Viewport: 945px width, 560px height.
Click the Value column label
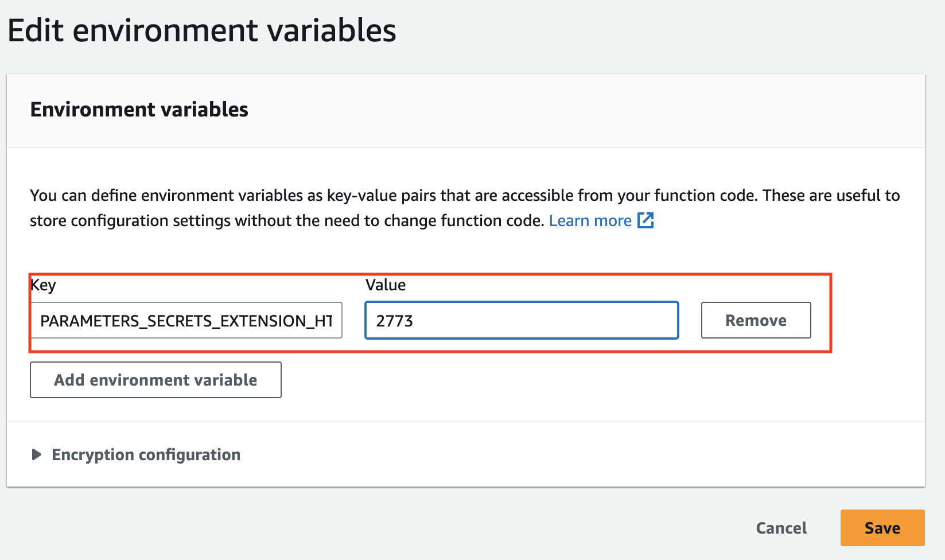click(x=386, y=285)
